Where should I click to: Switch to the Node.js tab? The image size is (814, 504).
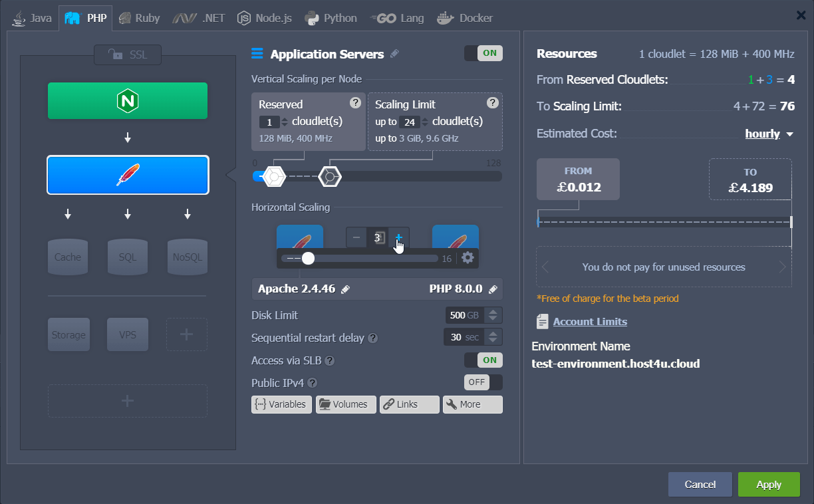(264, 17)
